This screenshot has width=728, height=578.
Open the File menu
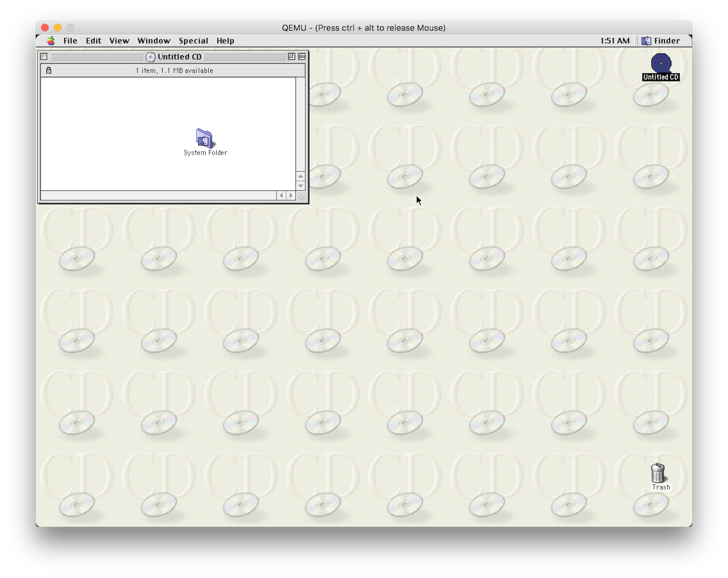pyautogui.click(x=70, y=41)
